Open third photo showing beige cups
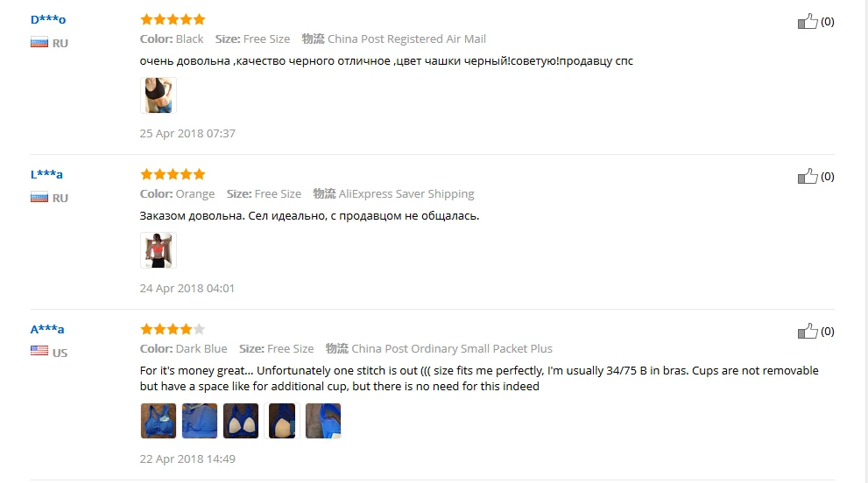868x483 pixels. pyautogui.click(x=241, y=421)
